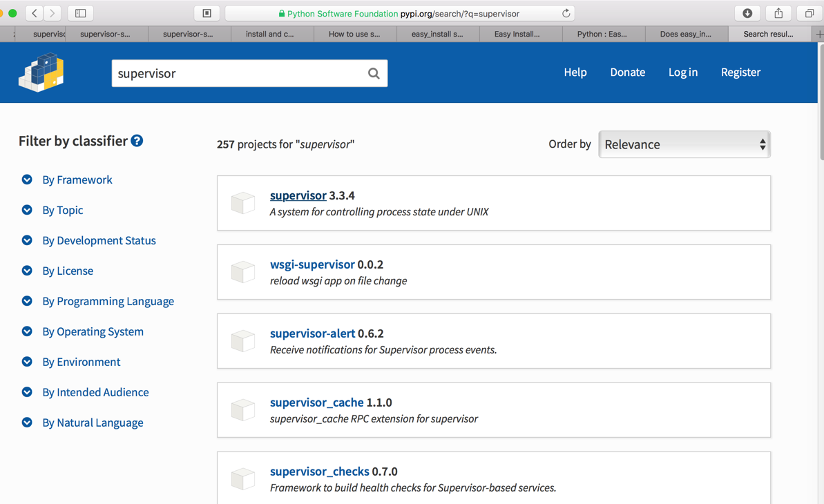The image size is (824, 504).
Task: Expand By Intended Audience filter
Action: point(85,393)
